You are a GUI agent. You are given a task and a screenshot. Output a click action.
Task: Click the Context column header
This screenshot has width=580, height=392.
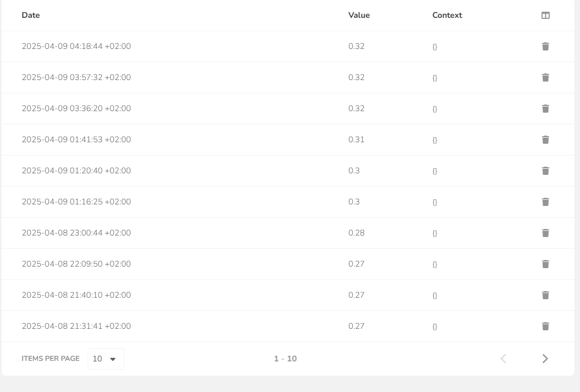tap(447, 15)
